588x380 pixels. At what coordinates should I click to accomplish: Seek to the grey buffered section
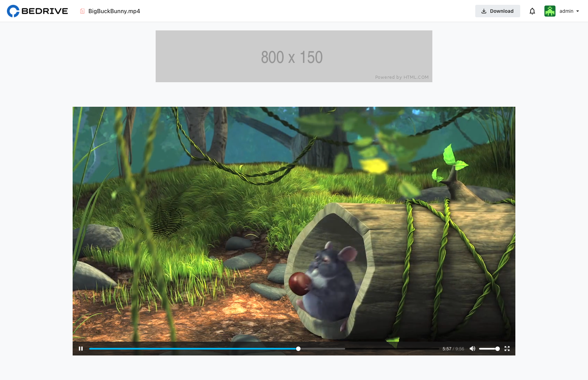pyautogui.click(x=322, y=349)
